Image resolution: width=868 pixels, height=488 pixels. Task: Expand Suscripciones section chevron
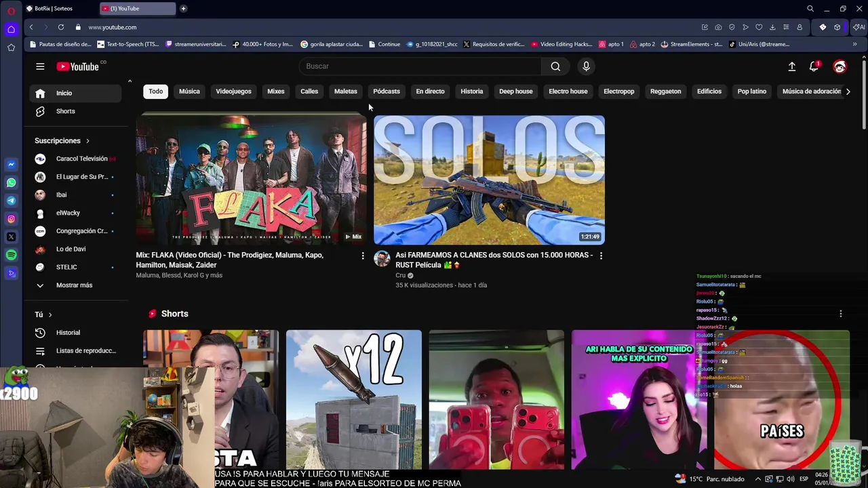point(87,141)
